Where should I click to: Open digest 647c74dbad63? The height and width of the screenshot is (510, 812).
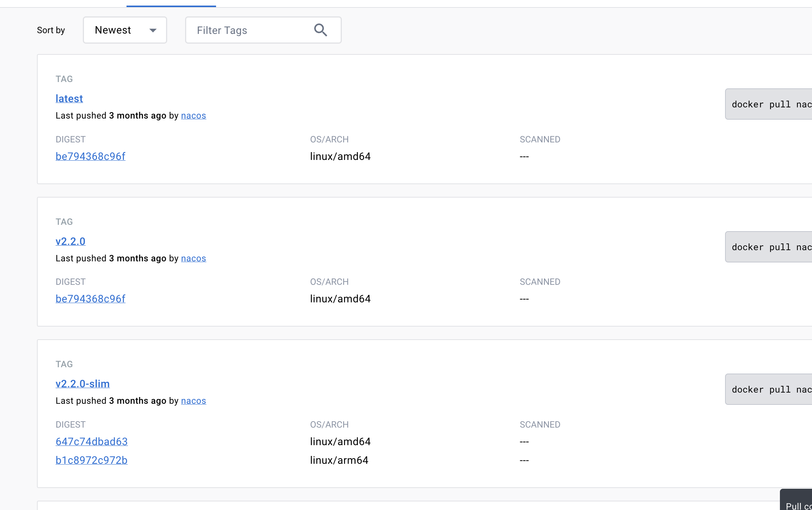(91, 441)
